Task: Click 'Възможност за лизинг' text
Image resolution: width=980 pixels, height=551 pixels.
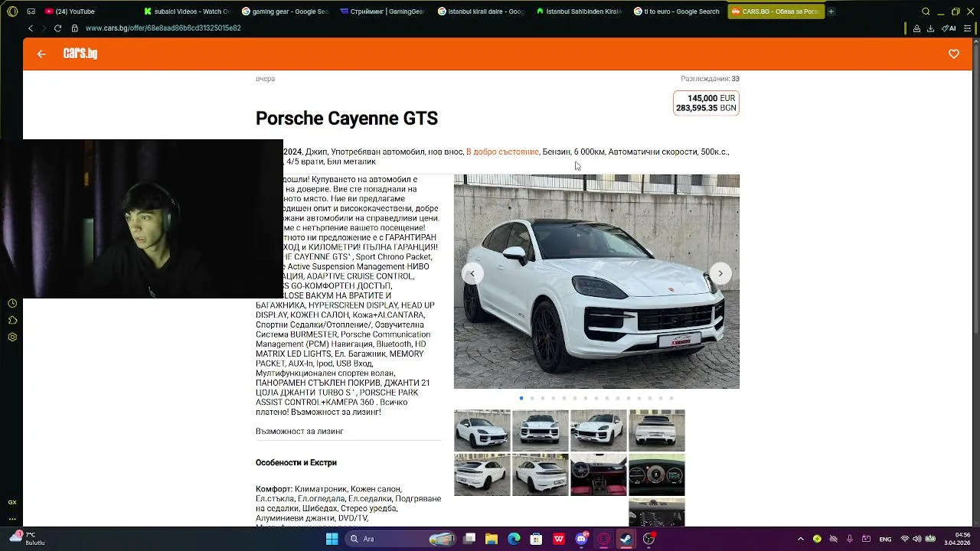Action: pyautogui.click(x=299, y=432)
